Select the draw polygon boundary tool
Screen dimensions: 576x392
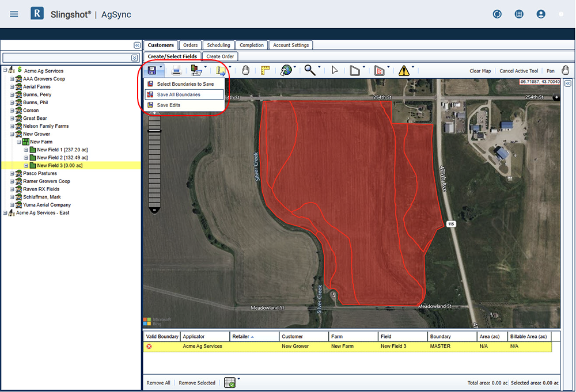point(355,70)
